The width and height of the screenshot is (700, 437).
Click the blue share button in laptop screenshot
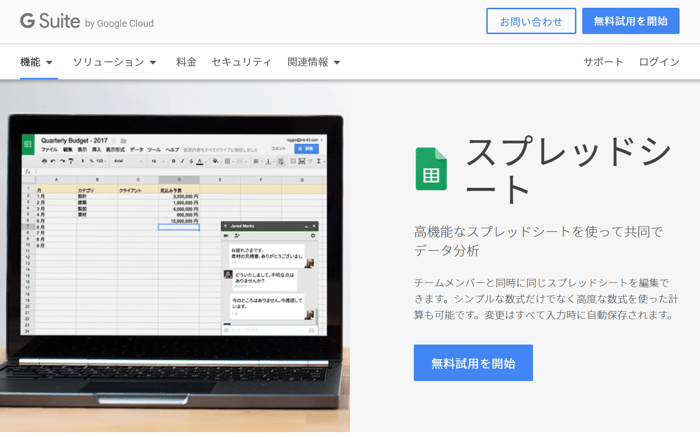pos(306,149)
